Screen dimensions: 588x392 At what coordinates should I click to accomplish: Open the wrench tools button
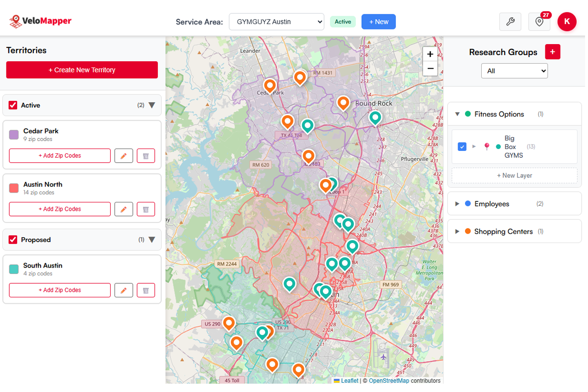(x=510, y=22)
